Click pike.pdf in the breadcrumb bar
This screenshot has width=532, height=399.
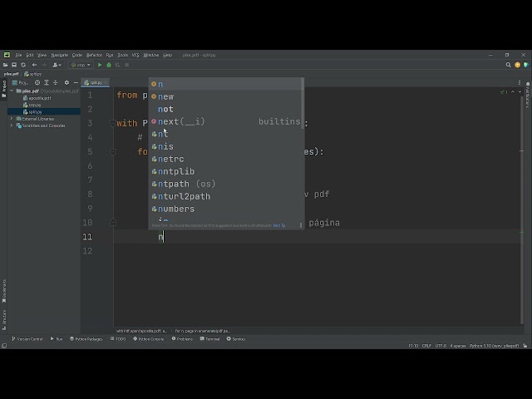coord(11,74)
